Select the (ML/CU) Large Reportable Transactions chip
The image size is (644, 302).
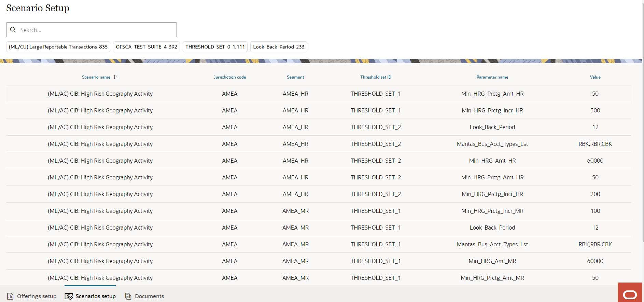pos(58,47)
